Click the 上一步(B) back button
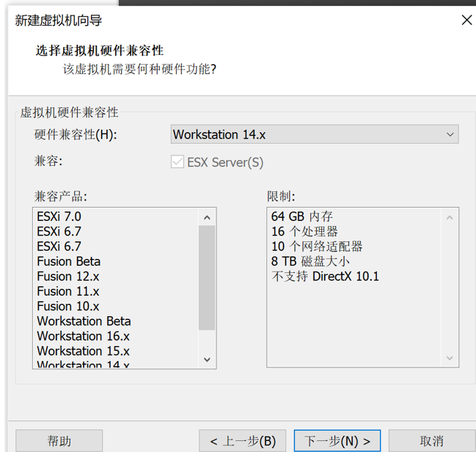This screenshot has width=476, height=452. tap(242, 441)
